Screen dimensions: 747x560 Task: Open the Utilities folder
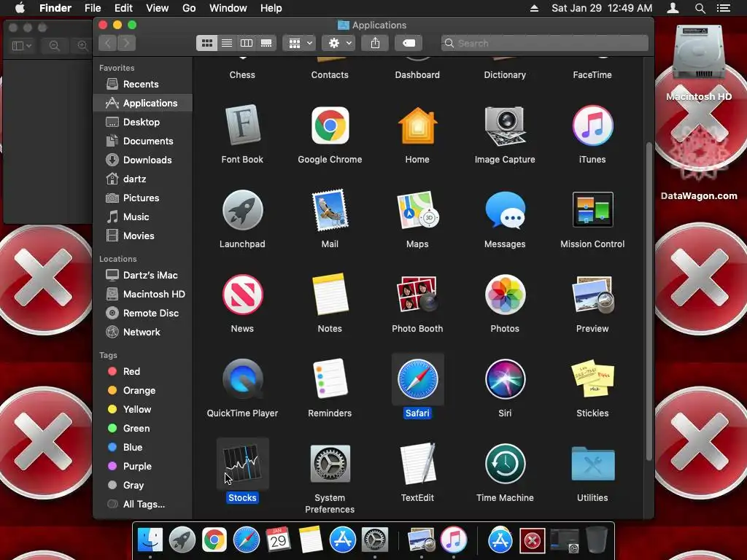click(x=592, y=464)
